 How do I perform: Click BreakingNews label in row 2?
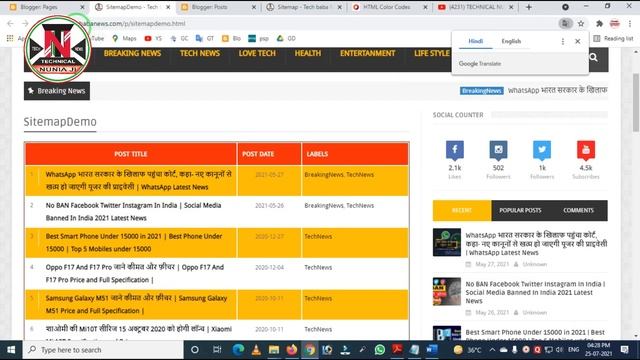click(324, 206)
